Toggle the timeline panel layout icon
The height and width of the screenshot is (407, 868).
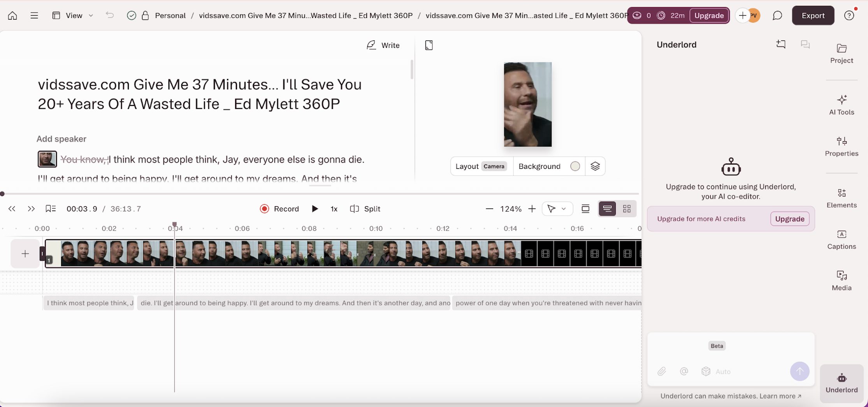tap(585, 209)
